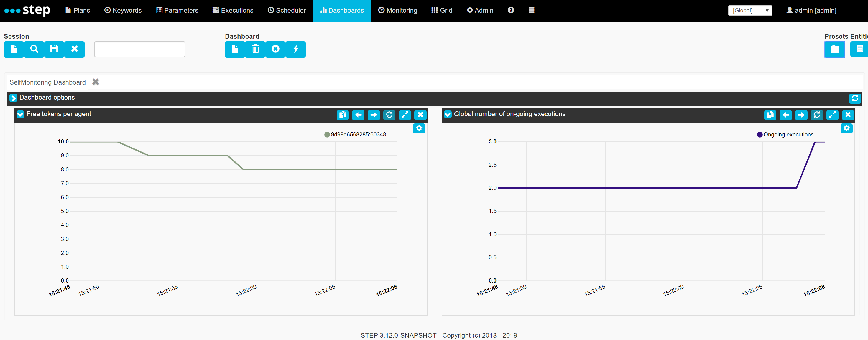Move on-going executions widget left
Image resolution: width=868 pixels, height=340 pixels.
pyautogui.click(x=785, y=115)
